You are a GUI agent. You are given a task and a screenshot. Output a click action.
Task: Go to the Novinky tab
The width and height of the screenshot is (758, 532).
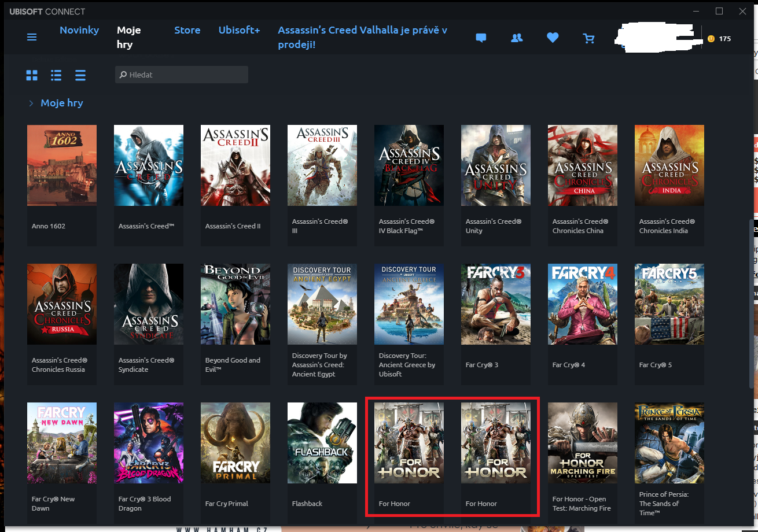point(79,30)
